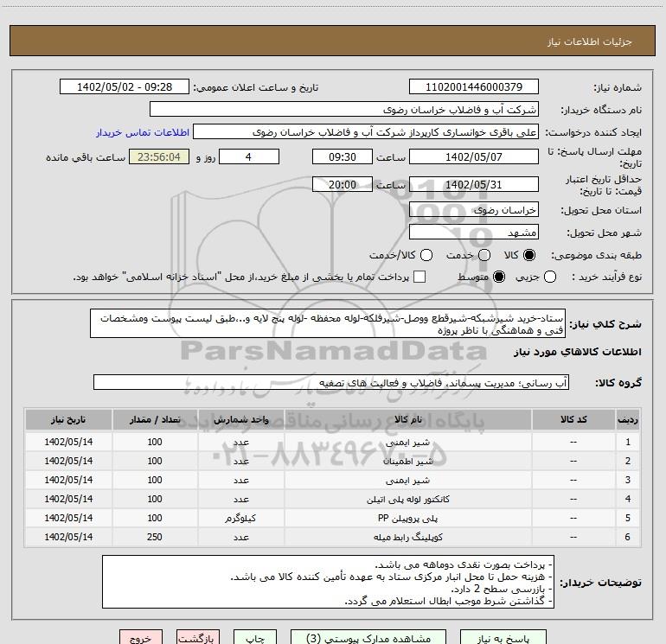The width and height of the screenshot is (666, 644).
Task: Click کیلوگرم unit cell in row 5
Action: point(240,519)
